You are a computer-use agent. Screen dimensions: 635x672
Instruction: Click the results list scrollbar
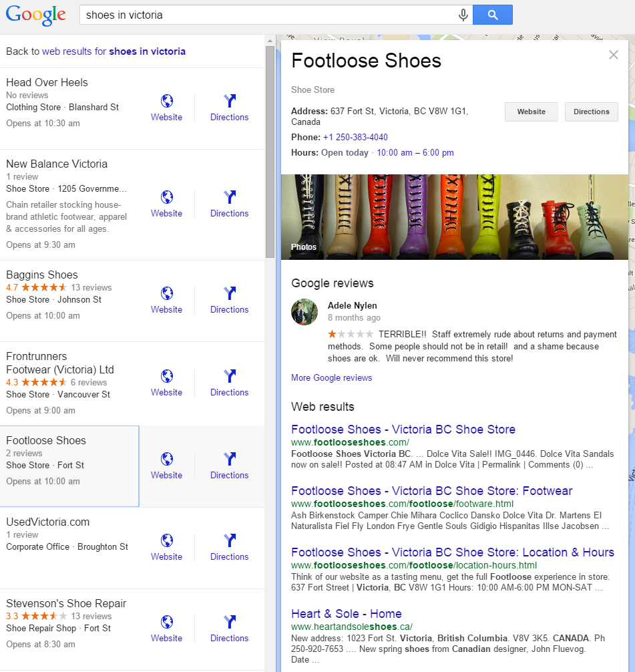(x=270, y=147)
